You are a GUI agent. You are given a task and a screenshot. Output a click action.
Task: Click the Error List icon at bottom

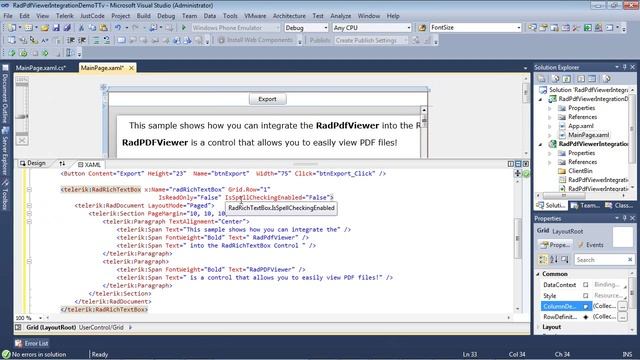point(18,343)
